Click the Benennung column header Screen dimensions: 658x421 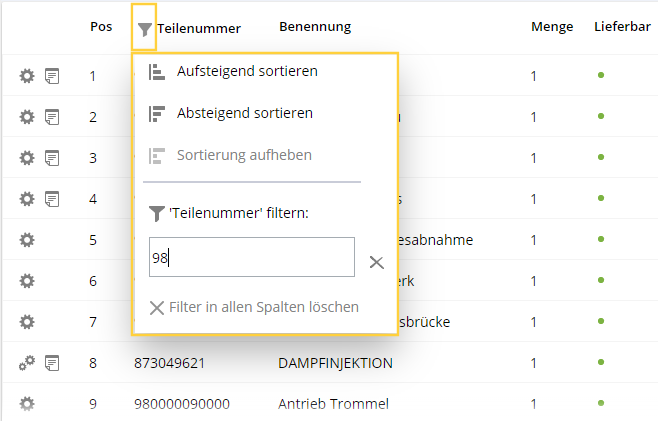(x=315, y=27)
